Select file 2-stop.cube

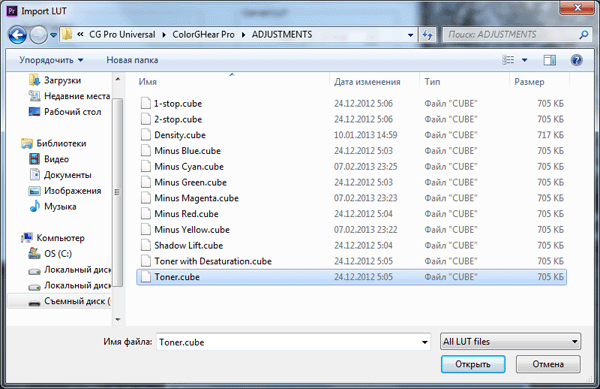(x=352, y=119)
